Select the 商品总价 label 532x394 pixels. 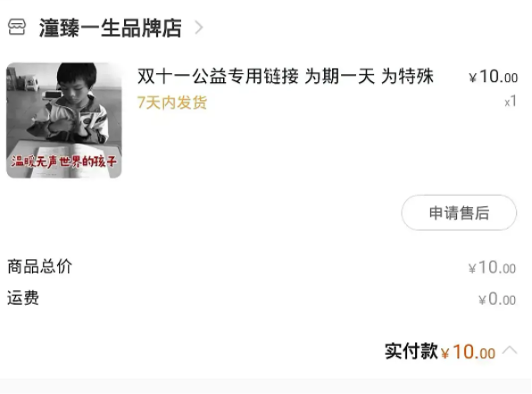(x=39, y=266)
